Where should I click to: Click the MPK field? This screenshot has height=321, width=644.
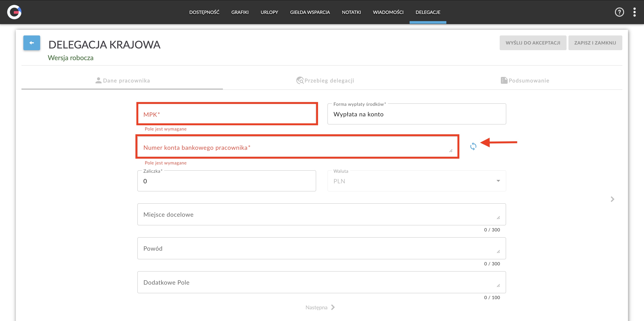pyautogui.click(x=227, y=114)
